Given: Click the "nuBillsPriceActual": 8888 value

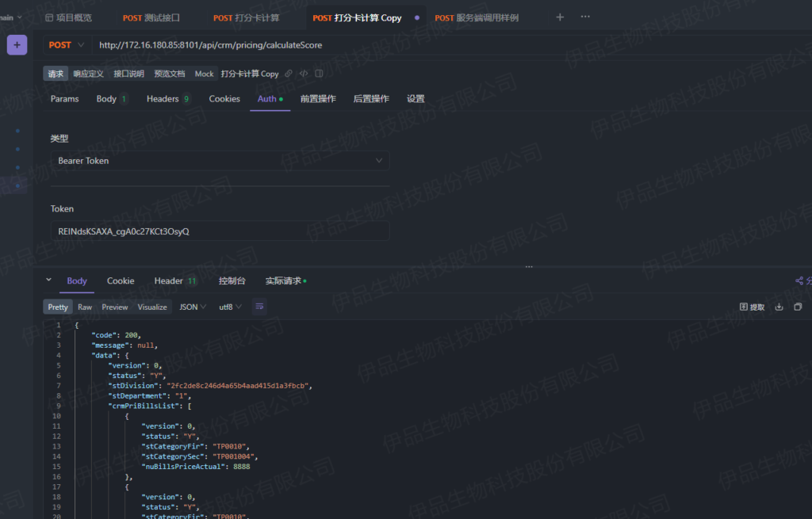Looking at the screenshot, I should 241,466.
